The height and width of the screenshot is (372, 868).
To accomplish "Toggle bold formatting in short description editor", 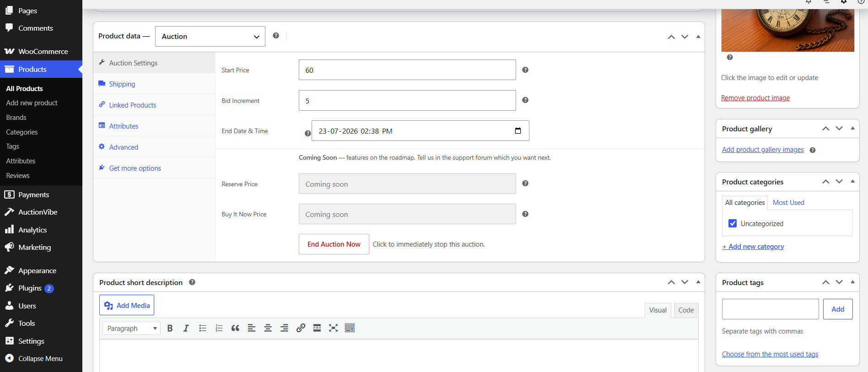I will [170, 328].
